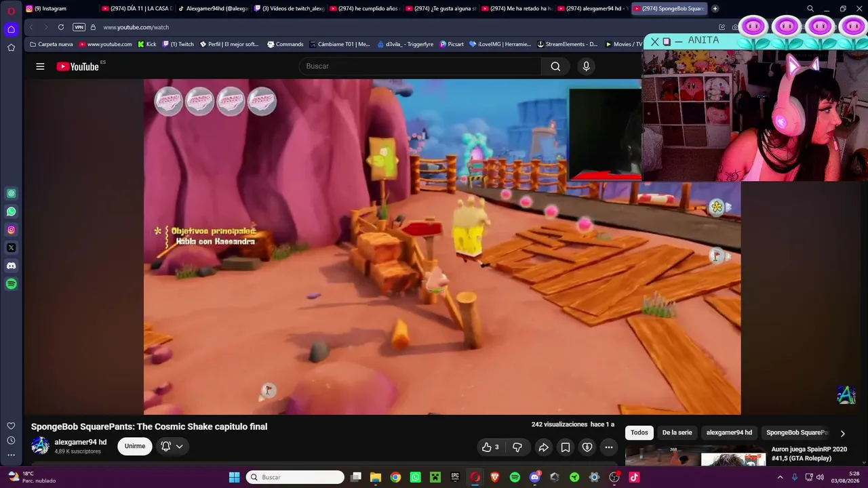Viewport: 868px width, 488px height.
Task: Start YouTube voice search with microphone
Action: point(587,66)
